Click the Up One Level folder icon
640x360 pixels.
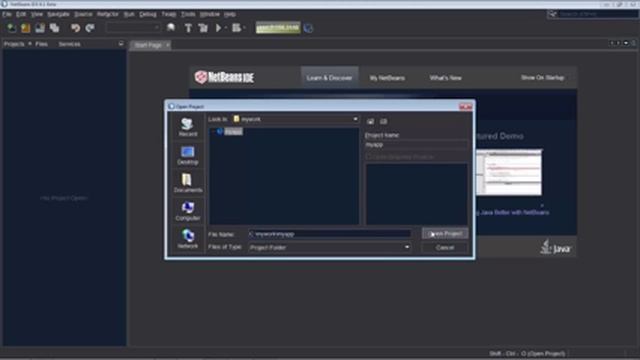coord(371,121)
